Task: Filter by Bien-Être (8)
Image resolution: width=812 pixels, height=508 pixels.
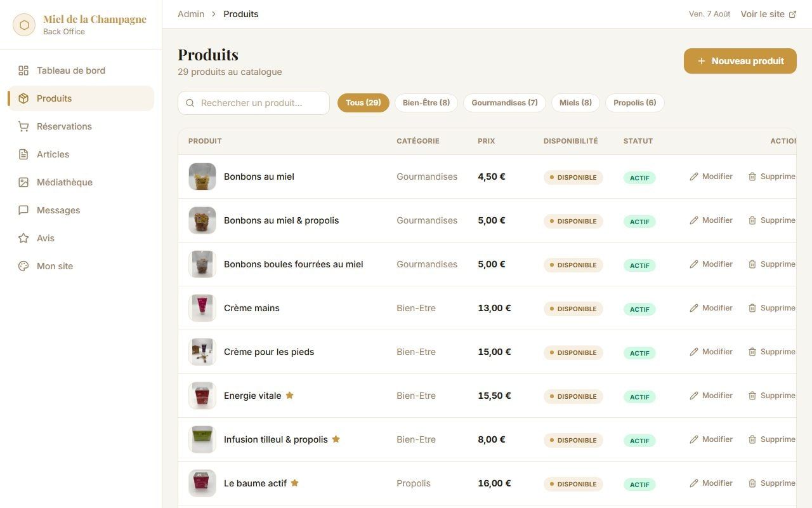Action: click(x=426, y=103)
